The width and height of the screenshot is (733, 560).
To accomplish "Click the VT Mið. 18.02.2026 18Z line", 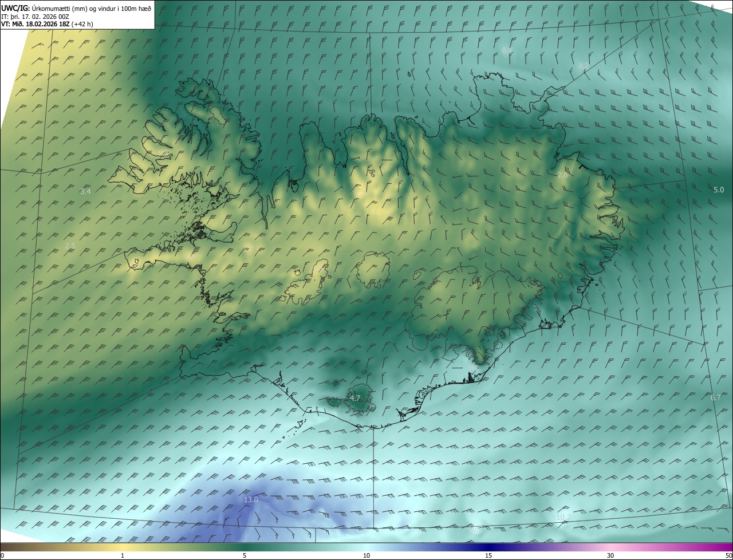I will [47, 24].
